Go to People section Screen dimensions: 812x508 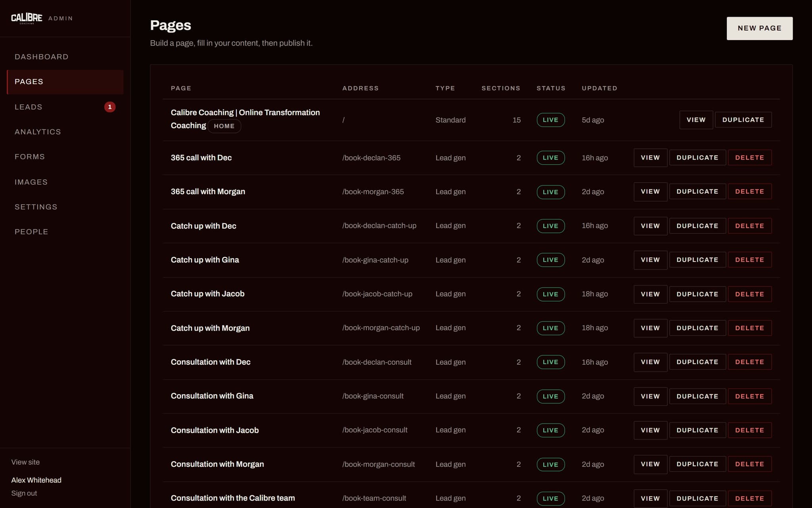coord(65,232)
